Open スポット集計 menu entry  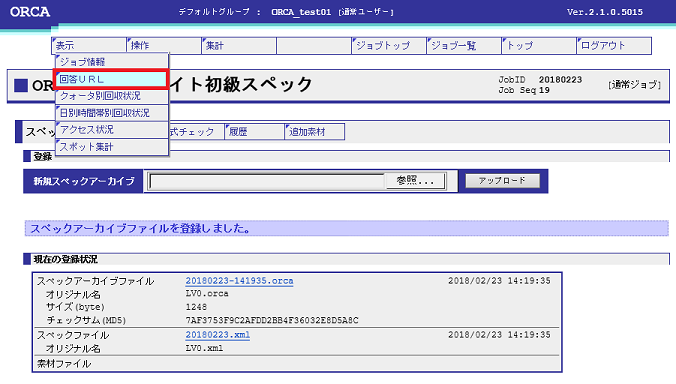pos(112,147)
